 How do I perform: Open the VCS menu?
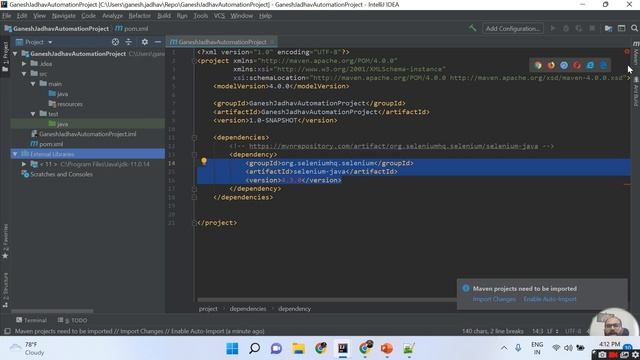pos(219,16)
